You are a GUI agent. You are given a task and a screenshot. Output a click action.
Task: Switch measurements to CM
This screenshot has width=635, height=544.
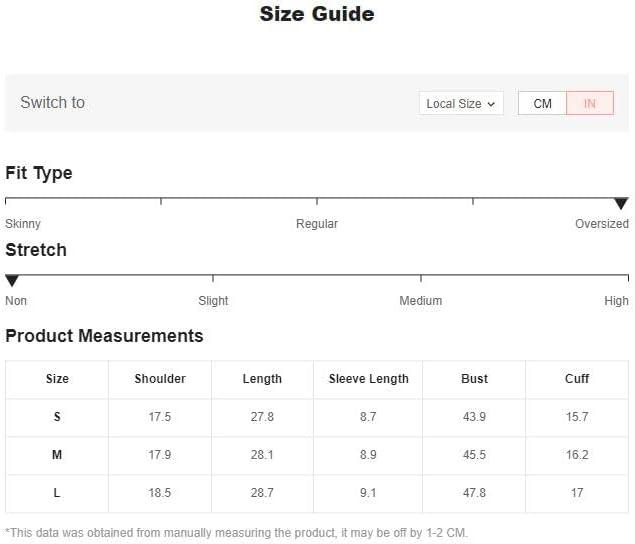tap(542, 103)
